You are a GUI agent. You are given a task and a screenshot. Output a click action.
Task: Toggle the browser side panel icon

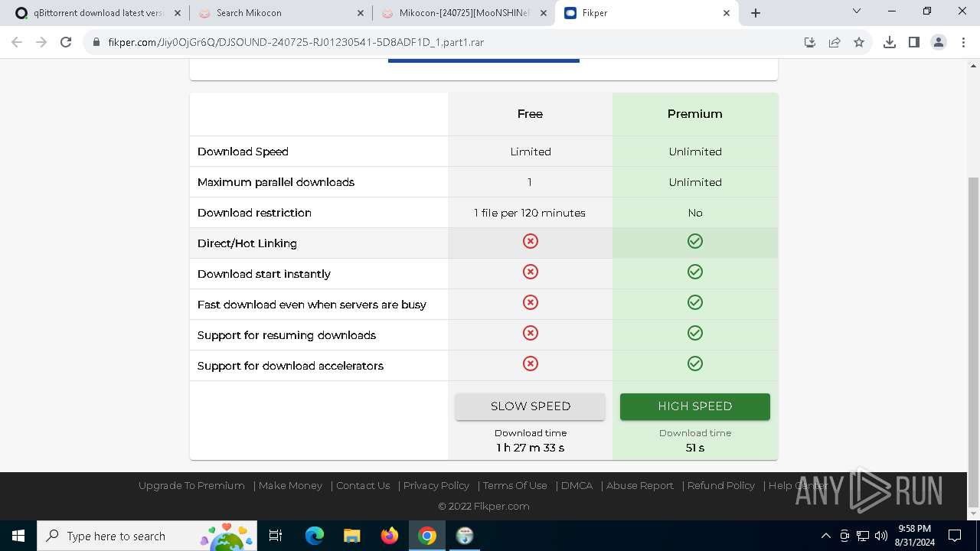coord(914,42)
